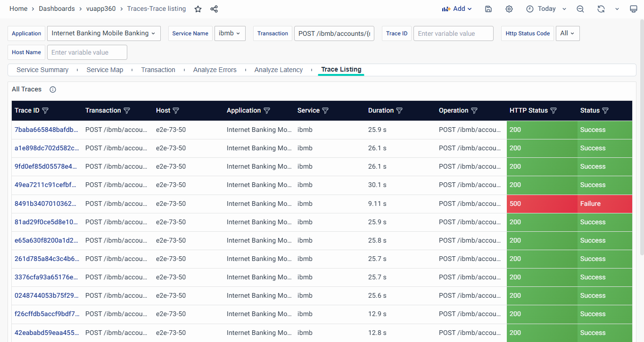Star this dashboard as favorite
Viewport: 644px width, 342px height.
pyautogui.click(x=198, y=9)
